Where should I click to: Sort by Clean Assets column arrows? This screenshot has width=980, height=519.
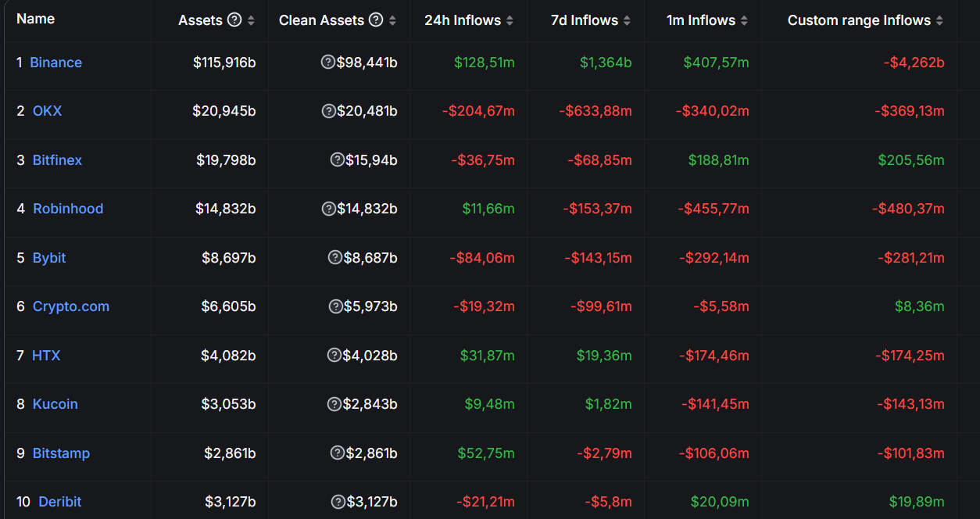392,21
